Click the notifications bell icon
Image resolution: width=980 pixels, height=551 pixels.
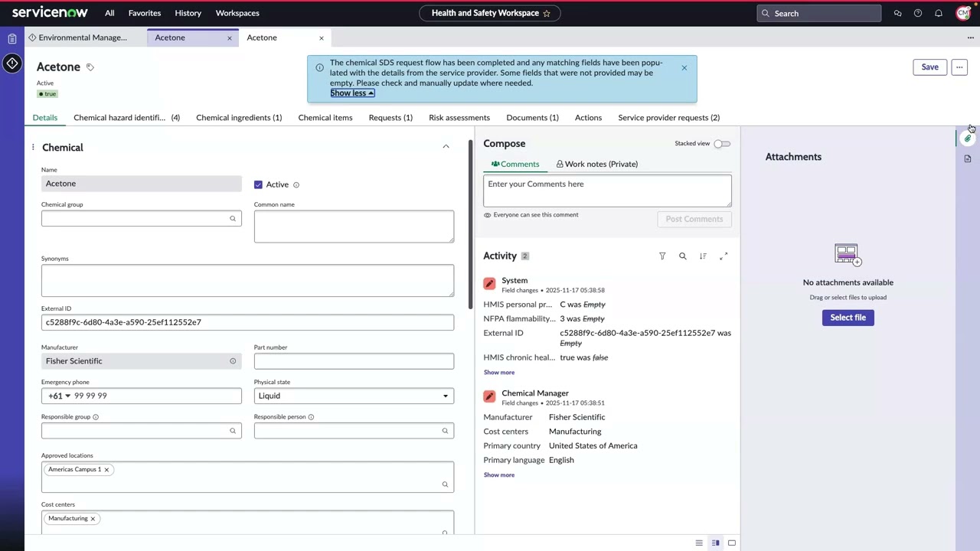click(x=938, y=13)
